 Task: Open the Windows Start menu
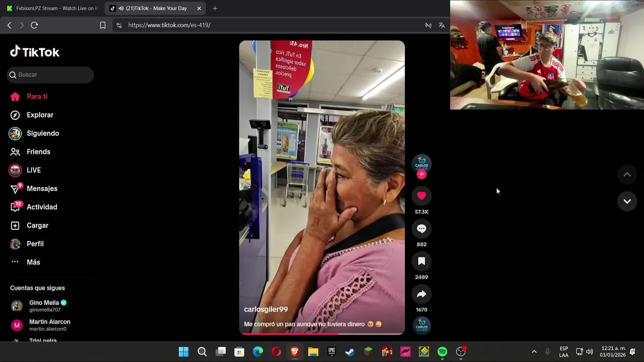tap(184, 352)
